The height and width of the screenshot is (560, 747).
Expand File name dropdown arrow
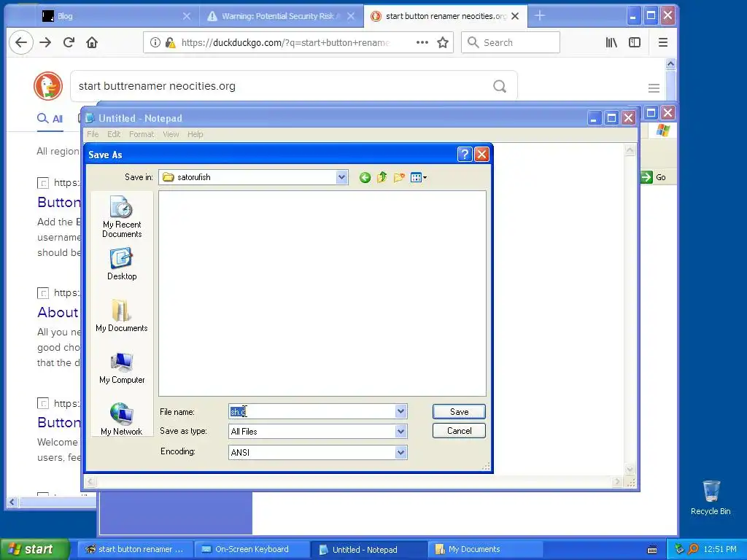point(400,411)
